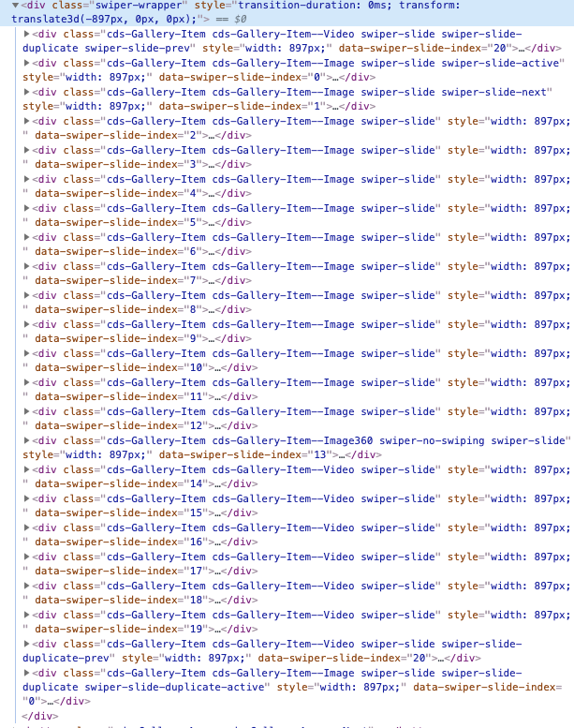The width and height of the screenshot is (574, 728).
Task: Expand the Video slide with index 14
Action: click(27, 469)
